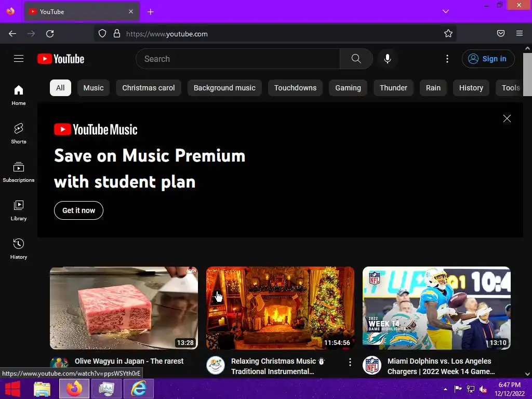Go to Home in the sidebar
The image size is (532, 399).
(x=19, y=96)
